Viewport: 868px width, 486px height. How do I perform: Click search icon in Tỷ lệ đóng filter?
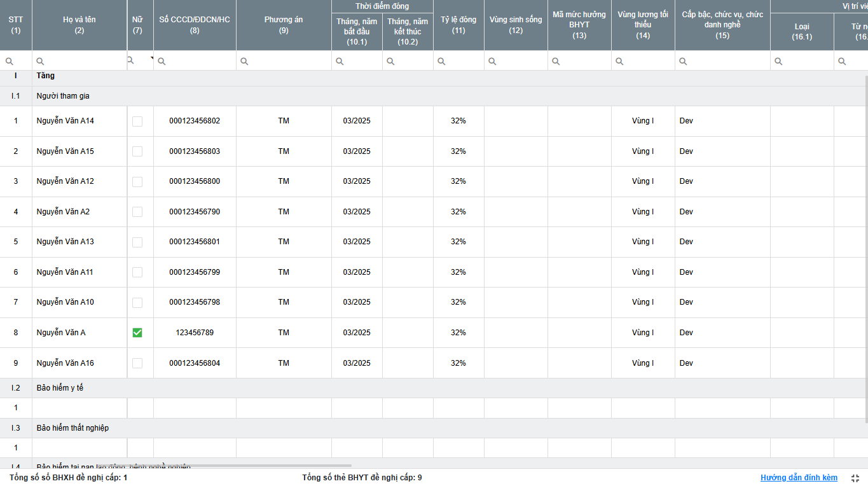[x=441, y=62]
